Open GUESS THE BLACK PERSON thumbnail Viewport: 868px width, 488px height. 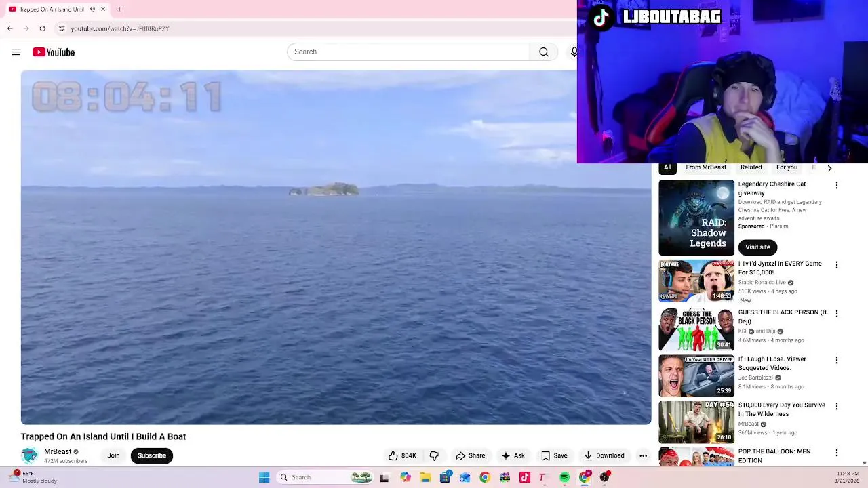(696, 329)
